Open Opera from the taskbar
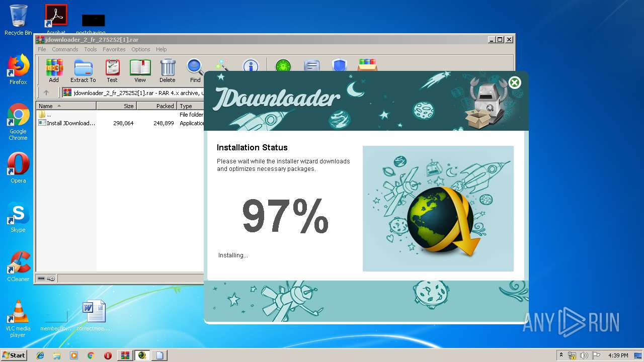 pos(108,355)
